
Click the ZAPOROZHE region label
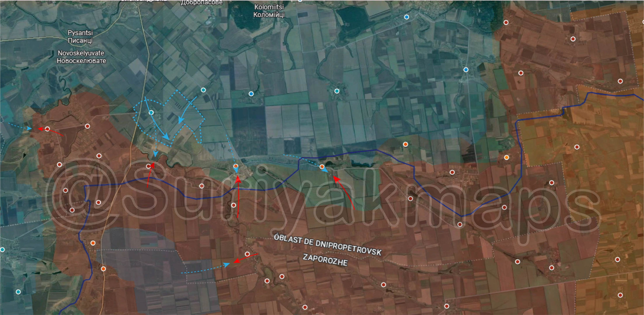[325, 260]
